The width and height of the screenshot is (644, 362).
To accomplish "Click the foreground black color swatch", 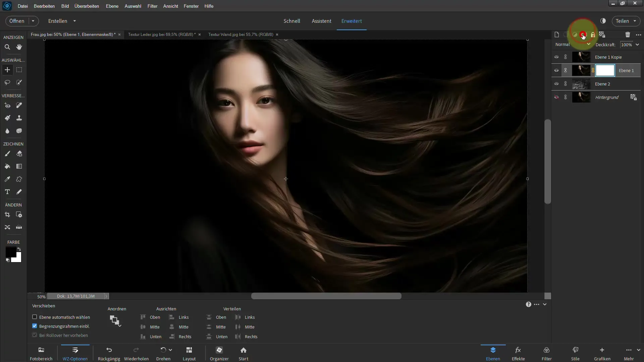I will (10, 252).
